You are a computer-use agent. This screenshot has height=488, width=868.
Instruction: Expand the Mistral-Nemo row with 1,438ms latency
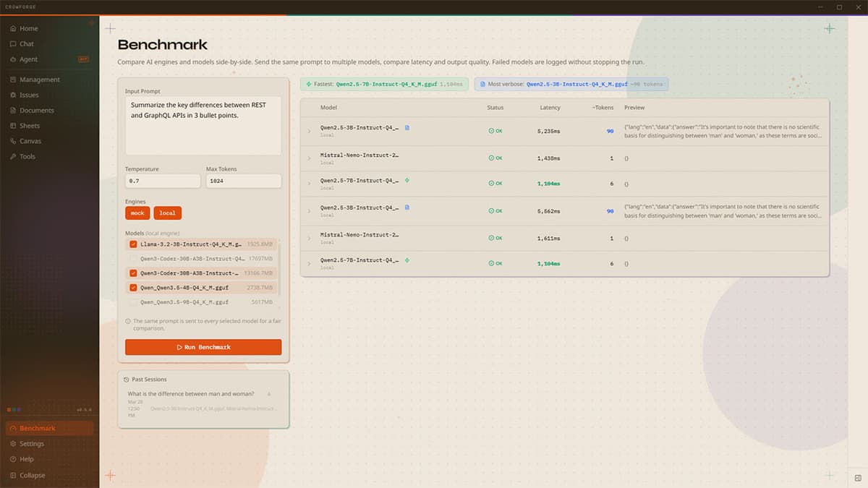tap(309, 158)
